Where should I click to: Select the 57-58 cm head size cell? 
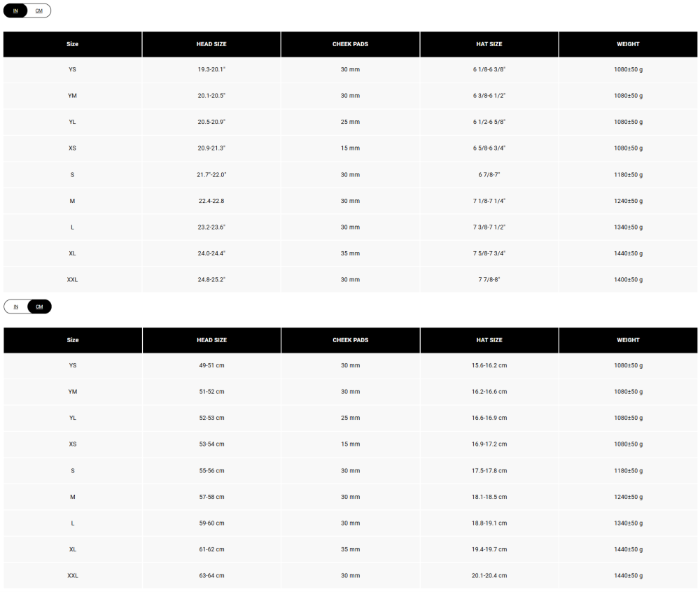(x=211, y=497)
